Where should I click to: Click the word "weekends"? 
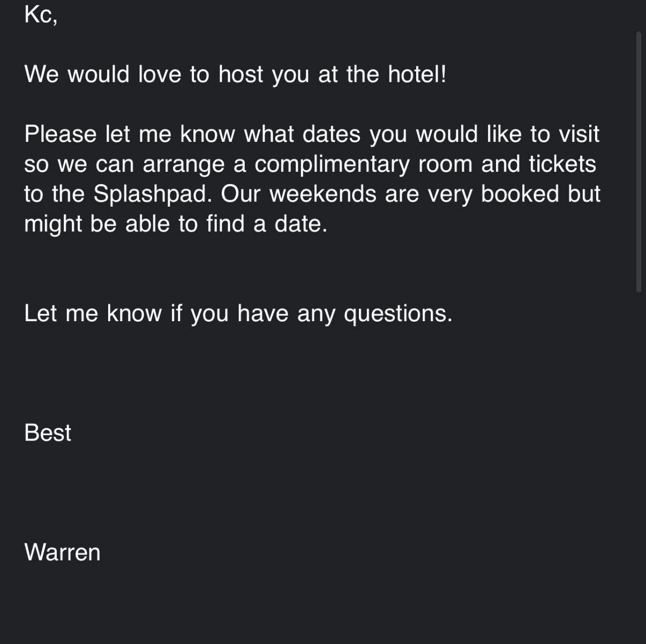(x=322, y=194)
